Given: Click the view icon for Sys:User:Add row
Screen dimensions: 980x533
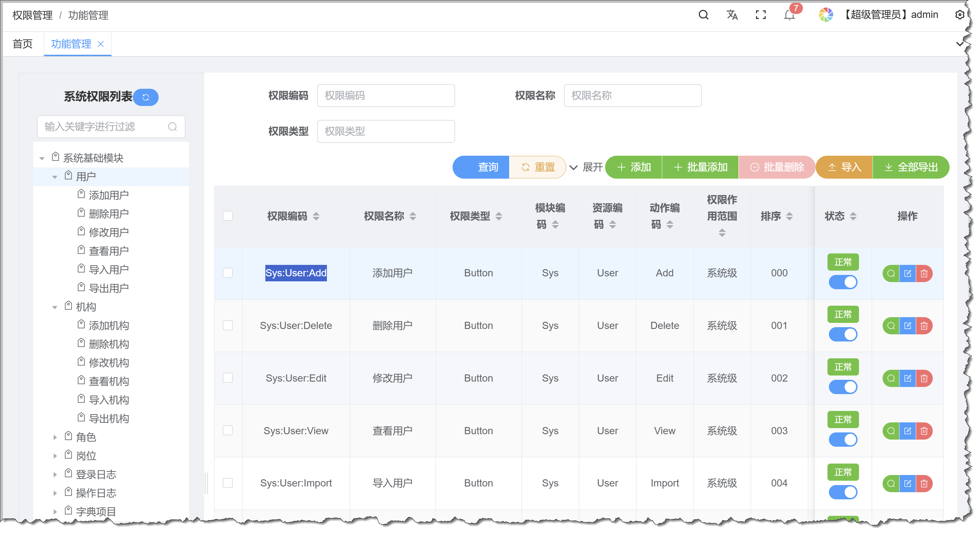Looking at the screenshot, I should click(x=890, y=273).
